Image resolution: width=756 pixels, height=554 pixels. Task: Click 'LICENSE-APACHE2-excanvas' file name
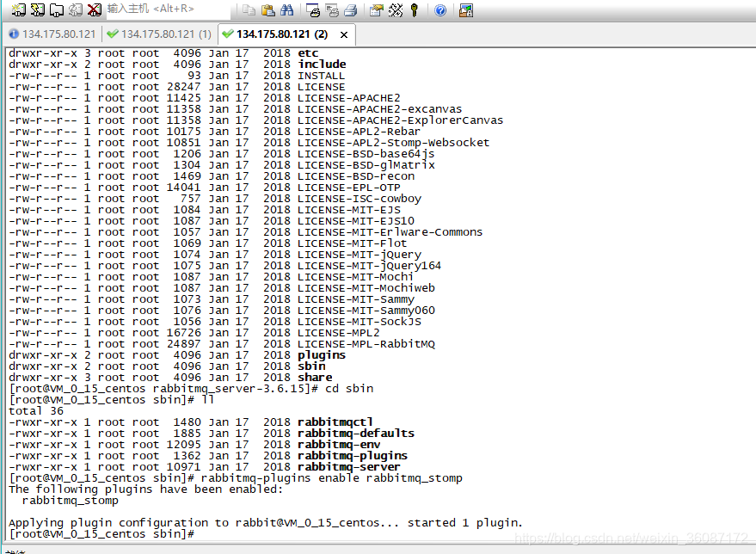379,109
